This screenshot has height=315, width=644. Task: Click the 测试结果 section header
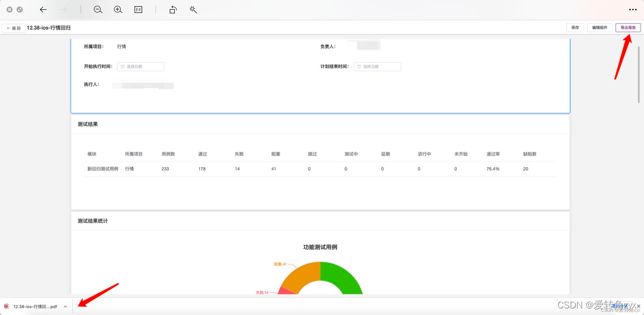coord(88,124)
